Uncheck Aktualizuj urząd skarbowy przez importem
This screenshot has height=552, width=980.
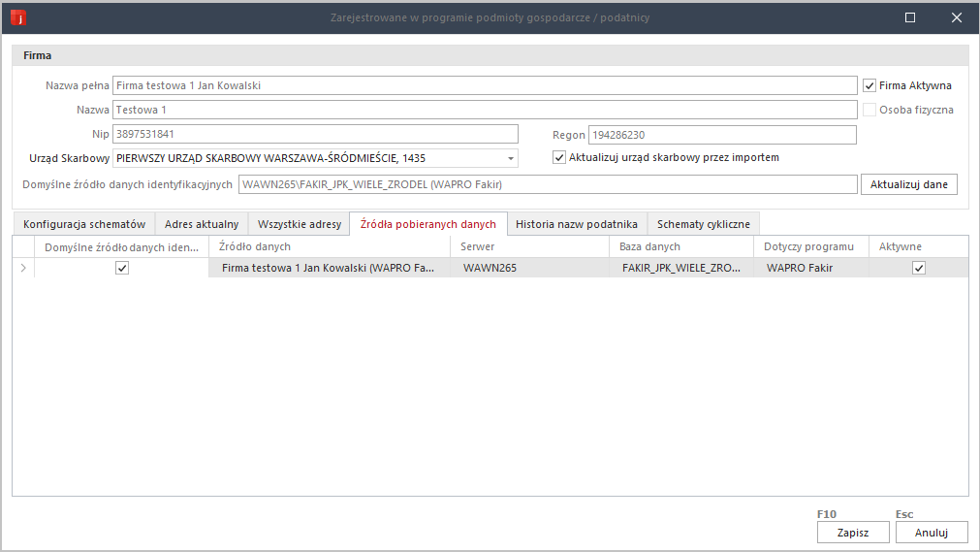558,157
